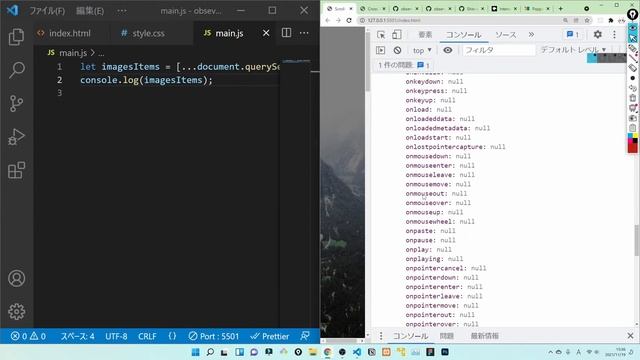This screenshot has width=640, height=360.
Task: Show hidden system tray icons
Action: [550, 352]
